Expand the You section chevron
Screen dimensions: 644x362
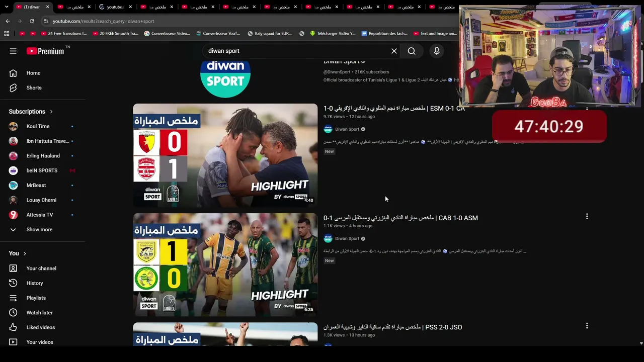click(x=25, y=253)
